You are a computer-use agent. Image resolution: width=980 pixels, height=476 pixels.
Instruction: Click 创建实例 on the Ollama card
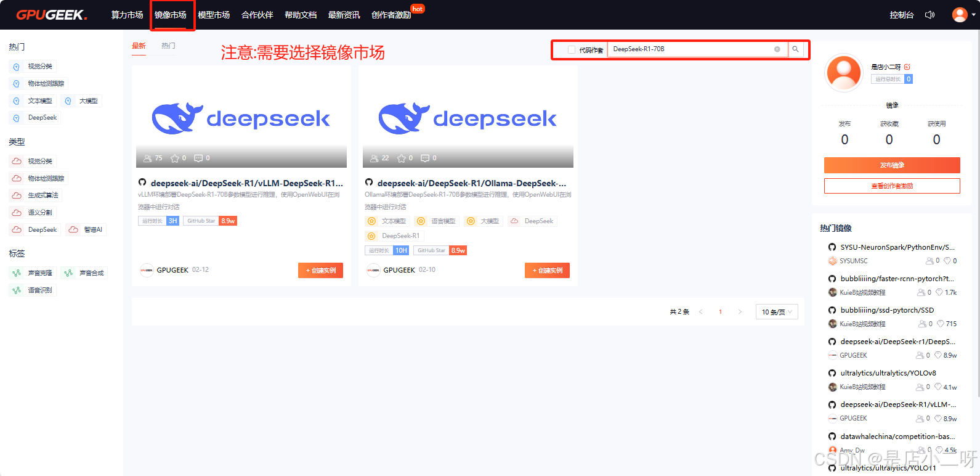tap(547, 271)
